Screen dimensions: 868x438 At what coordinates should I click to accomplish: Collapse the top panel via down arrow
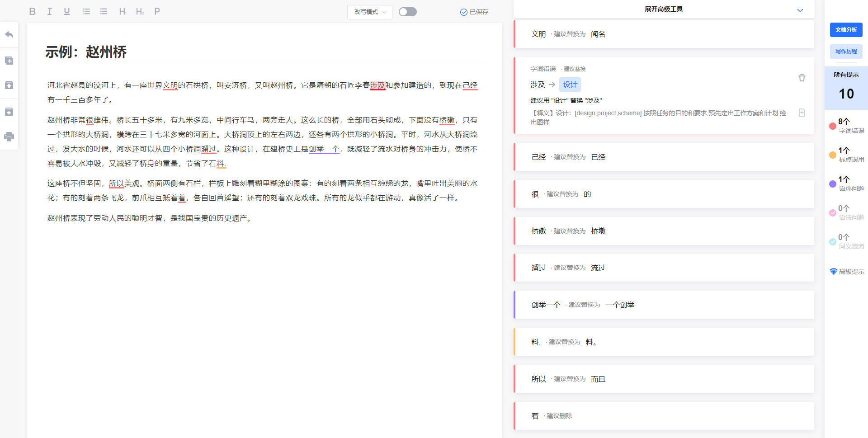[800, 10]
